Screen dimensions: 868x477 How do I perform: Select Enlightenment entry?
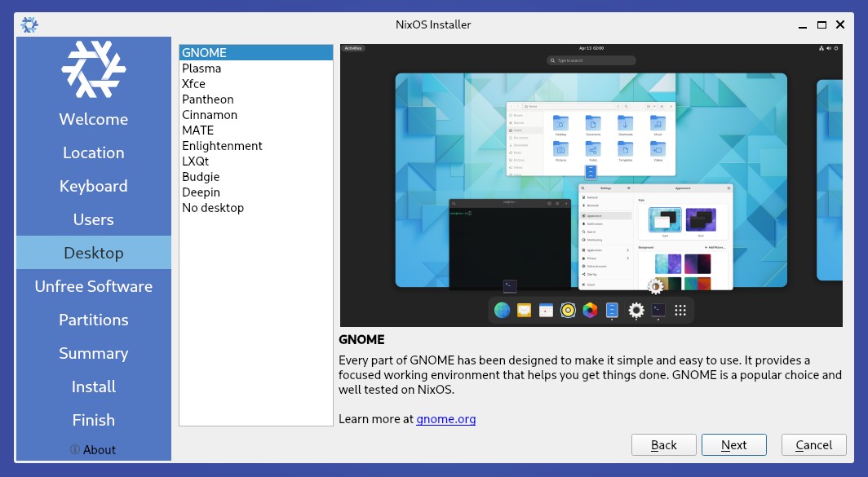(x=256, y=145)
